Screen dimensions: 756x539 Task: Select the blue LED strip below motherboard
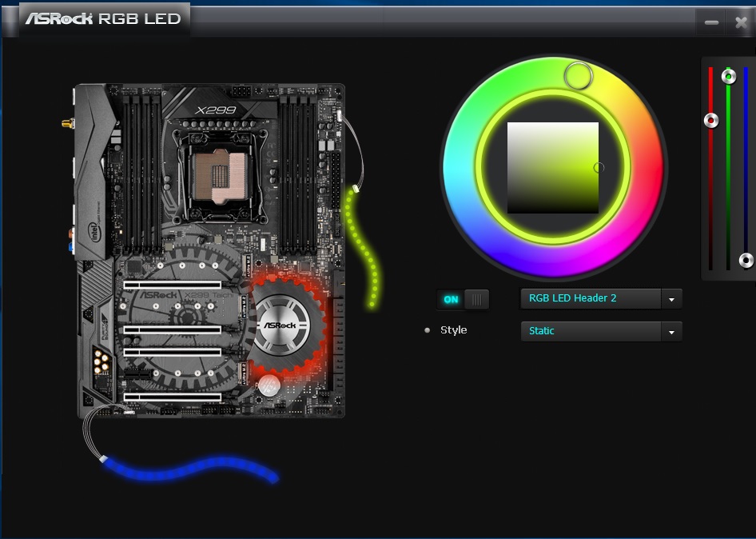(x=190, y=469)
